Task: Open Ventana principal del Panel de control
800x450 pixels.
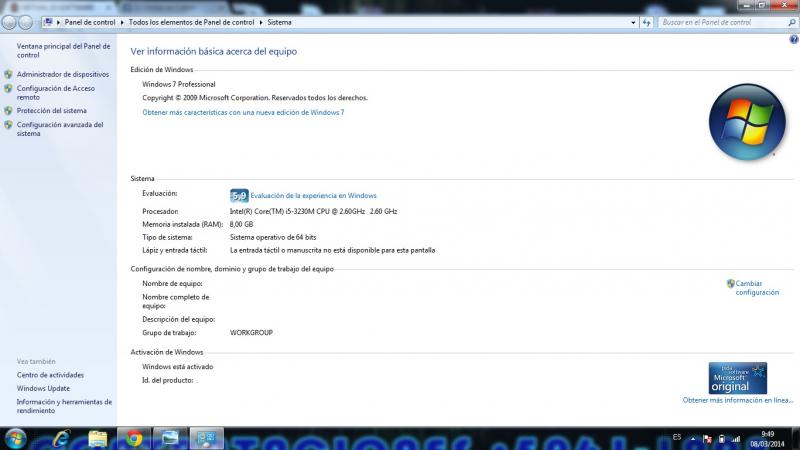Action: [x=63, y=51]
